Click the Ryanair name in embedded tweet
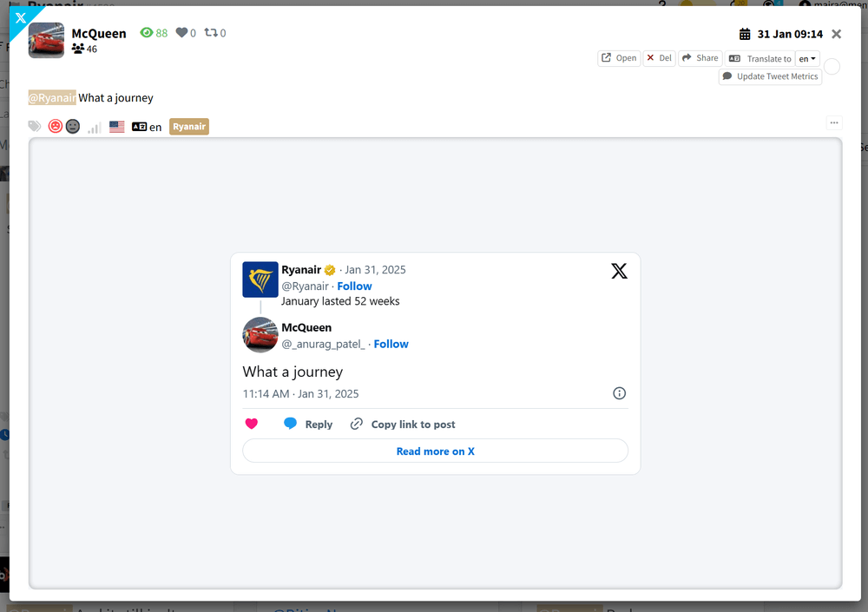 pyautogui.click(x=301, y=270)
